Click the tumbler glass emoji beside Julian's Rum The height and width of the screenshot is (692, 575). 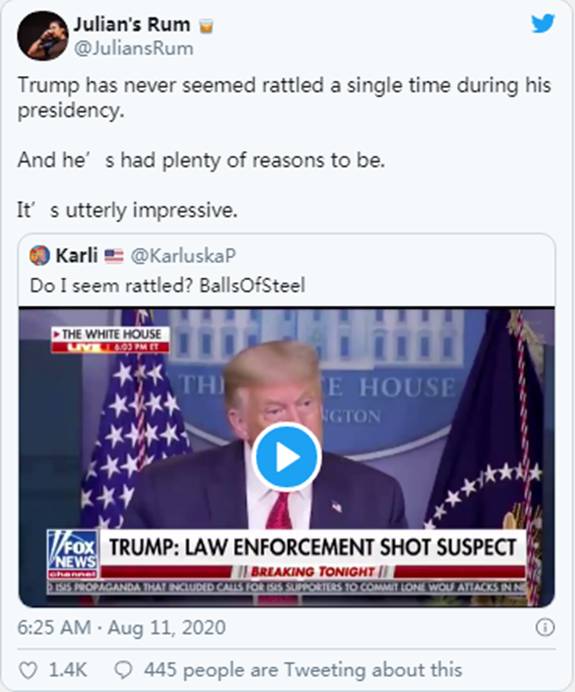206,26
